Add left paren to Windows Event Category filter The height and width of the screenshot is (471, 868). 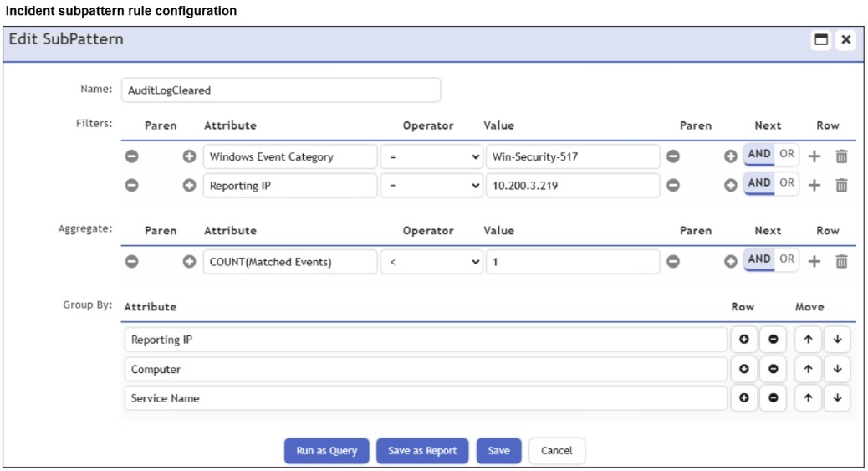189,156
